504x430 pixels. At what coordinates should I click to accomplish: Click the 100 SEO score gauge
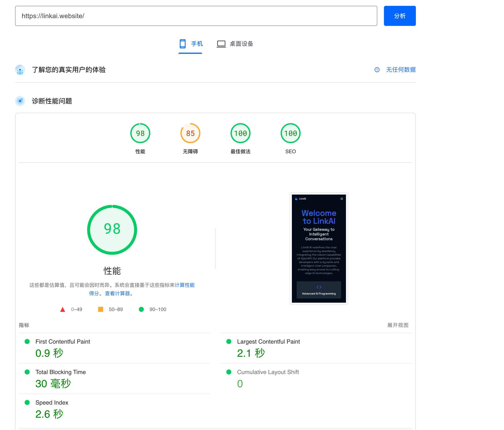[x=290, y=133]
